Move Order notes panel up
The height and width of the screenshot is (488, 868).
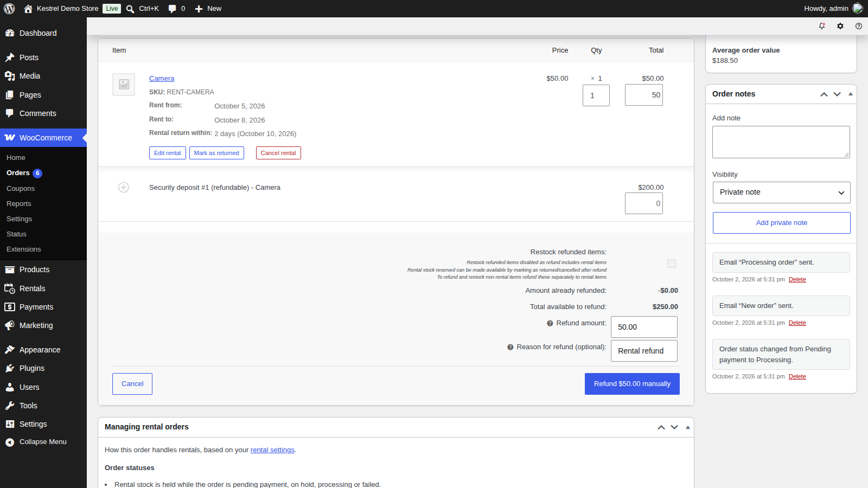[824, 94]
